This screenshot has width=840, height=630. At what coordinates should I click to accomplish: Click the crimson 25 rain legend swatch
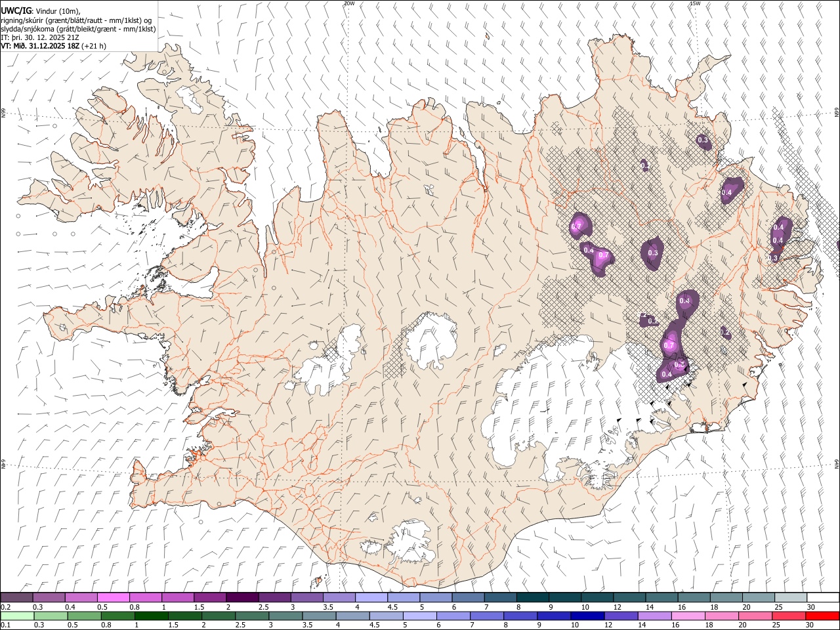pos(788,616)
